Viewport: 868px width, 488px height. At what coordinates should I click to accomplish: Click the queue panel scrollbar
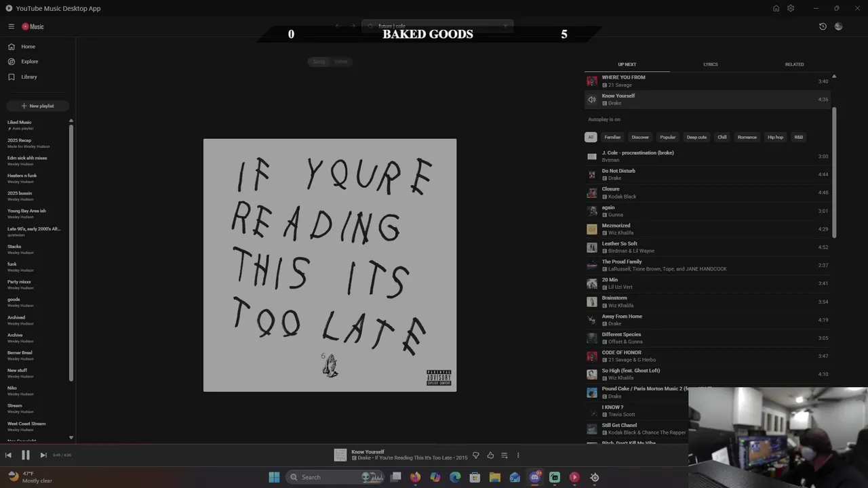pyautogui.click(x=834, y=173)
